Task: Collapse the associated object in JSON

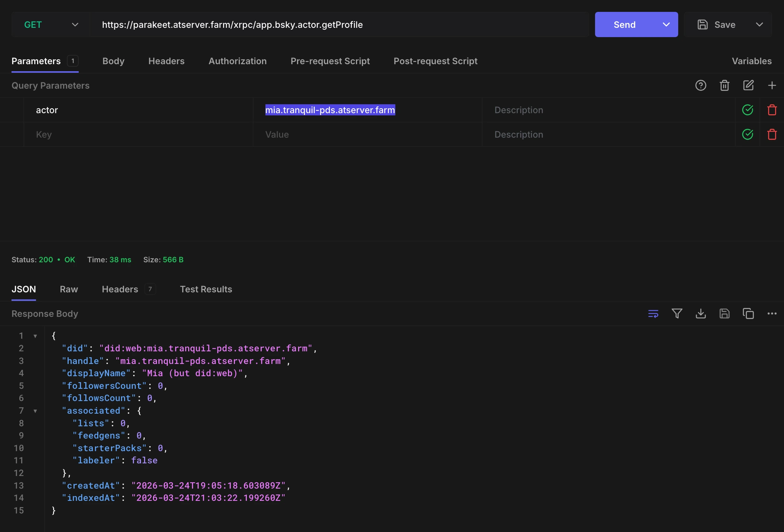Action: [x=35, y=411]
